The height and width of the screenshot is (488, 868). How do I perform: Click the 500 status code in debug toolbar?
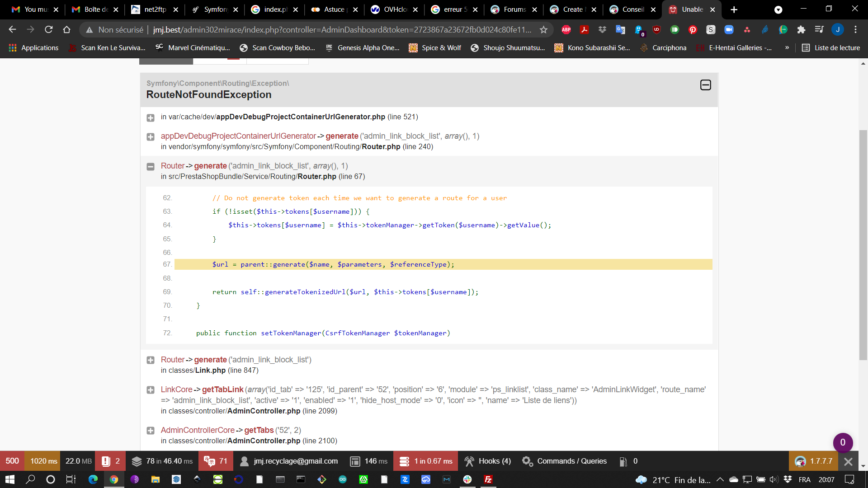tap(12, 461)
